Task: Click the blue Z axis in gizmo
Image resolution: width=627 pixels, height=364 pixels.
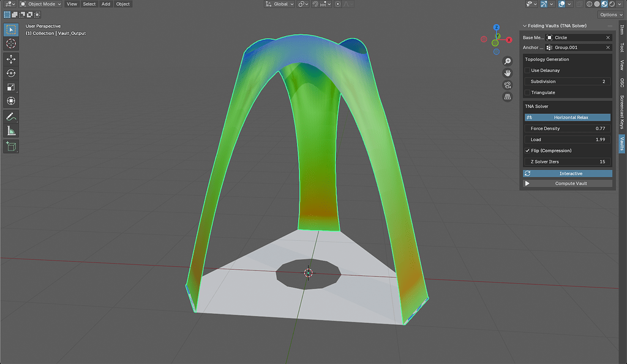Action: coord(496,28)
